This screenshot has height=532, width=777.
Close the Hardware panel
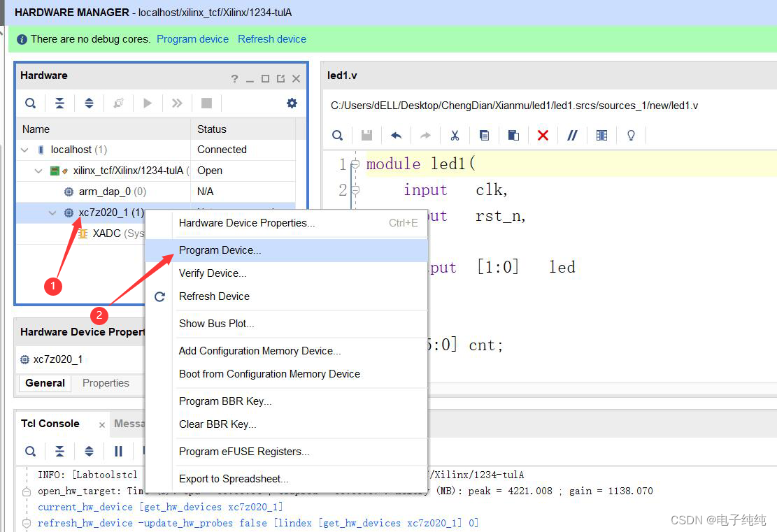(x=297, y=79)
